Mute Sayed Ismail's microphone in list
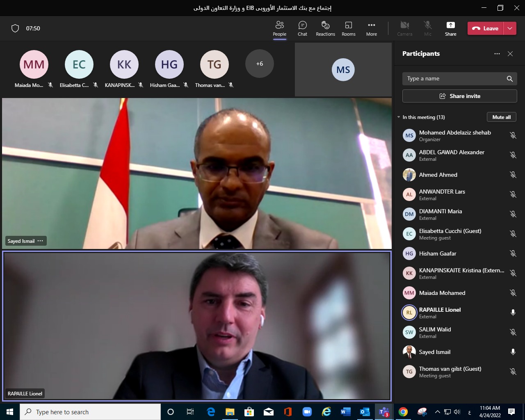 pos(513,352)
